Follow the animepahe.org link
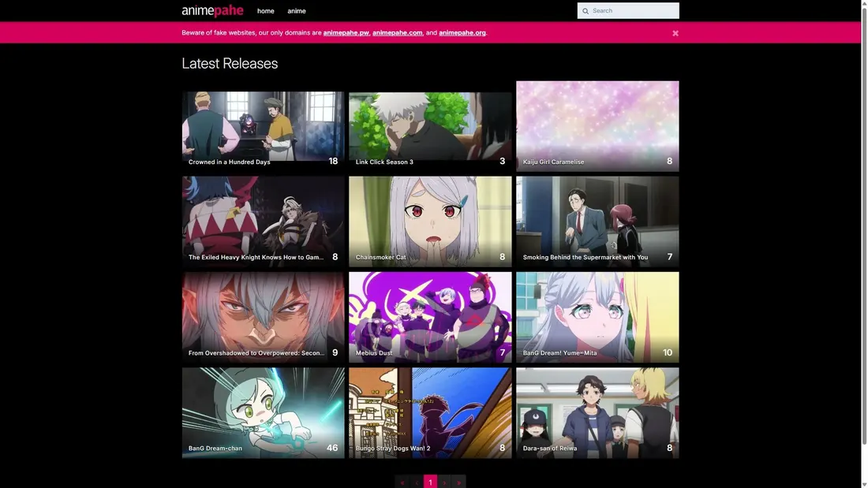The width and height of the screenshot is (868, 488). (x=462, y=32)
